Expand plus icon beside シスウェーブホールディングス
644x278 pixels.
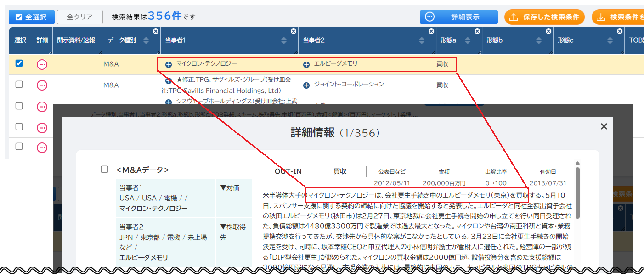pyautogui.click(x=169, y=101)
